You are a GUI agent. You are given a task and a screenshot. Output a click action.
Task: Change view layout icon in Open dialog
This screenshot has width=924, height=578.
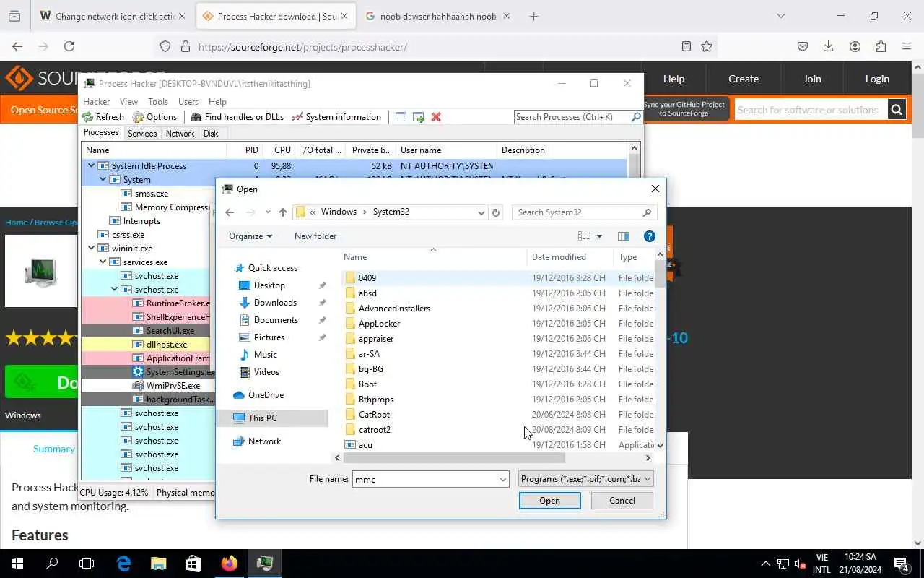point(584,236)
